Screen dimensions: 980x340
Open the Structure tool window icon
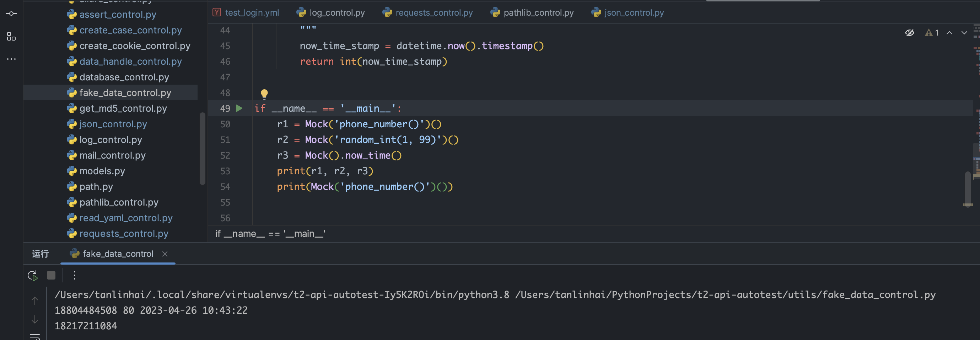11,37
